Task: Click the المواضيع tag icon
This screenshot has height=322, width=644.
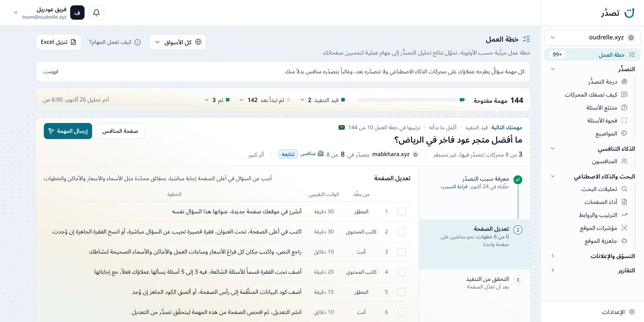Action: coord(624,133)
